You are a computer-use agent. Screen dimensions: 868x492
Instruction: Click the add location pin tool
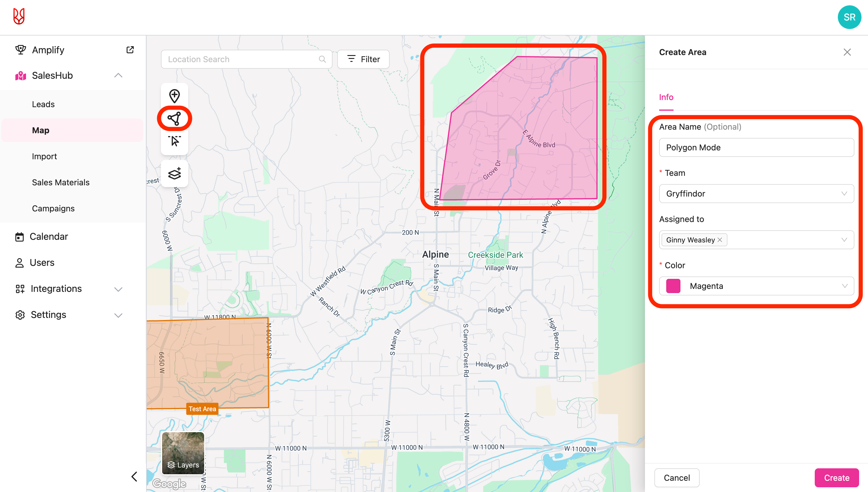coord(174,96)
